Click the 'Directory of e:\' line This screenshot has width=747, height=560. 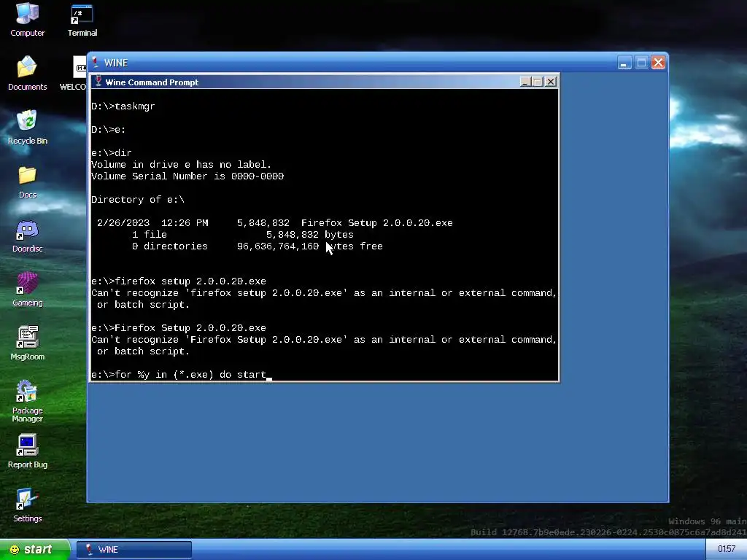(138, 200)
